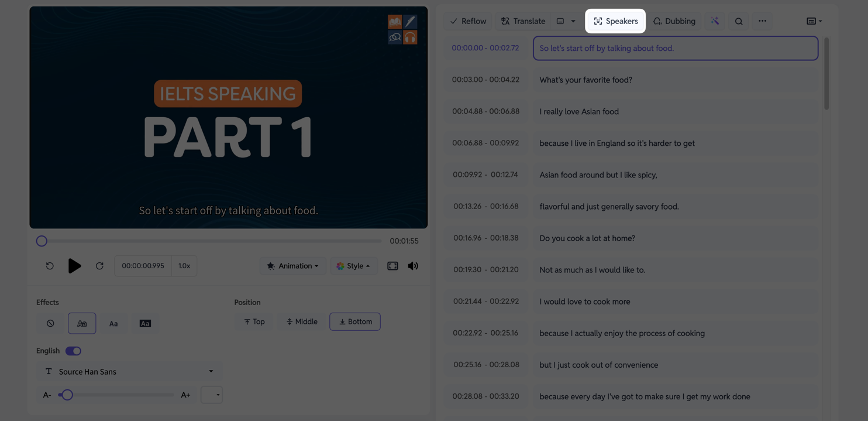Click timestamp 00:28.08 - 00:33.20
Viewport: 868px width, 421px height.
click(x=485, y=396)
